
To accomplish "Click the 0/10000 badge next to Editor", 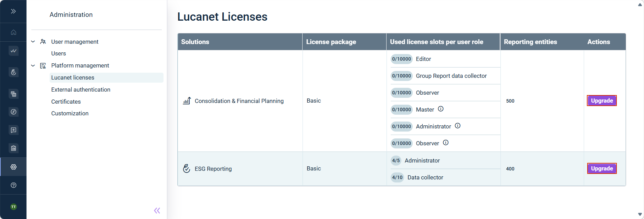I will pos(401,59).
